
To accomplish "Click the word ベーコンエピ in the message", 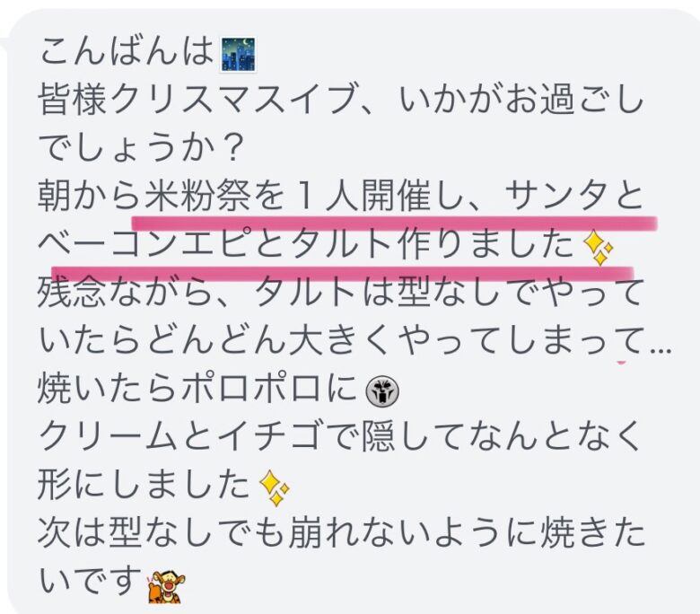I will 144,243.
